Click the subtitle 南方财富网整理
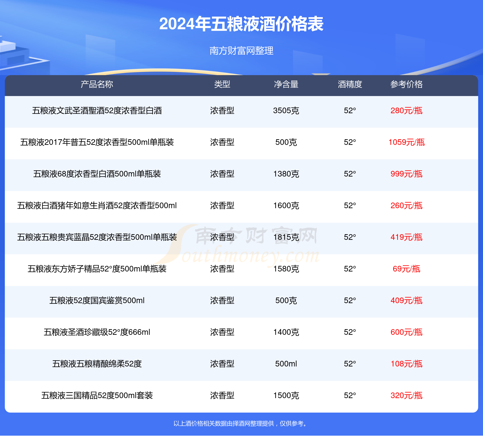Image resolution: width=483 pixels, height=448 pixels. (x=241, y=50)
